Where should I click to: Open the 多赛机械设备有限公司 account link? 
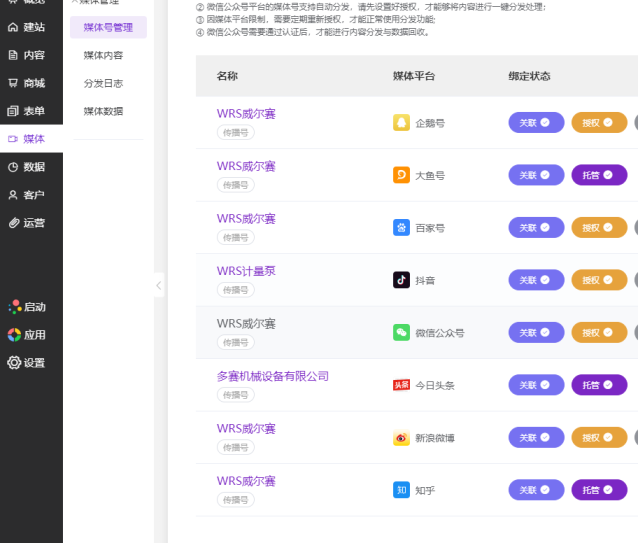(x=272, y=376)
